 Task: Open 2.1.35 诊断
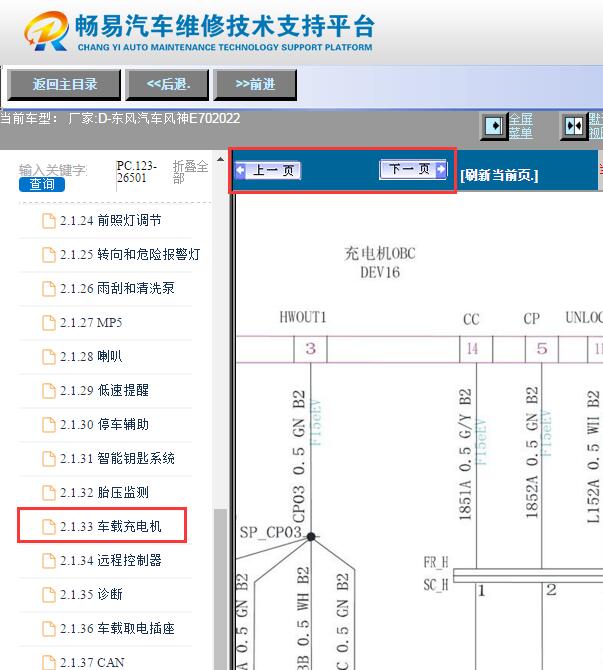pyautogui.click(x=91, y=594)
